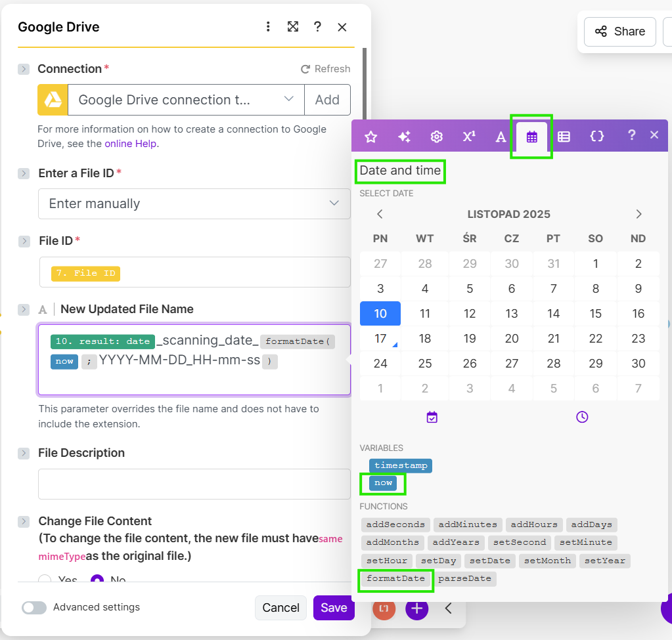Click the formatDate( token in the field
This screenshot has width=672, height=640.
tap(298, 342)
